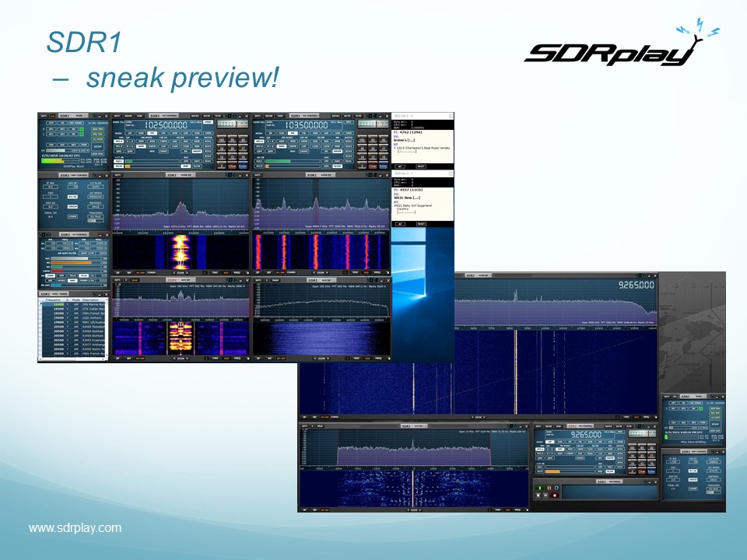Click EXW in 102.500.000 RX Control header

tap(139, 116)
